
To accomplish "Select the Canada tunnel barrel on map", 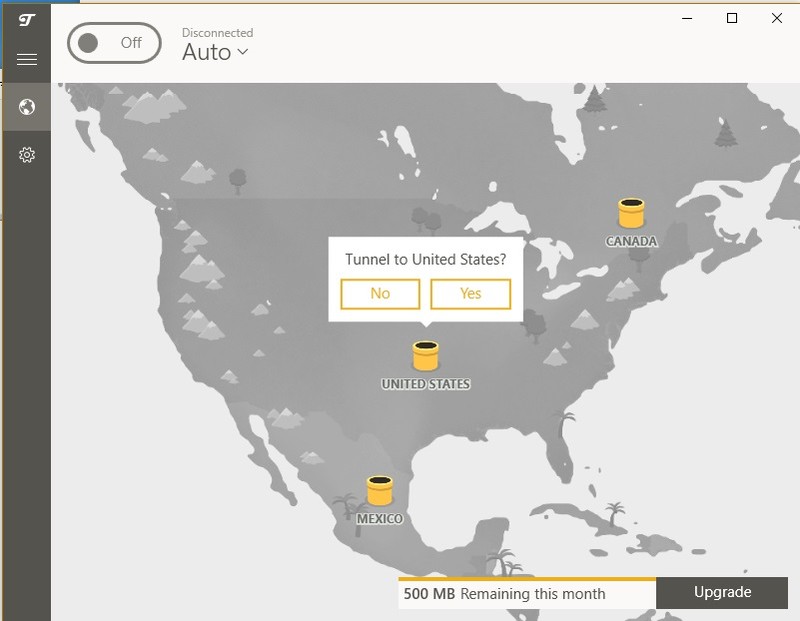I will [631, 214].
